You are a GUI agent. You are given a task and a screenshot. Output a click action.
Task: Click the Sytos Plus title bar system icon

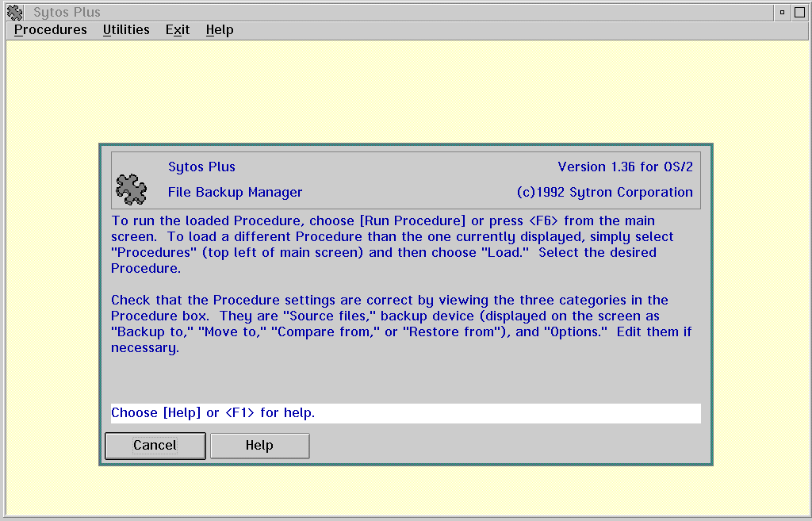pos(15,13)
